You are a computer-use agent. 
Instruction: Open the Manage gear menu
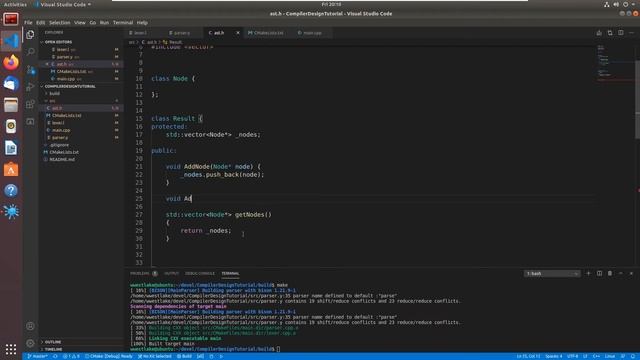[30, 343]
